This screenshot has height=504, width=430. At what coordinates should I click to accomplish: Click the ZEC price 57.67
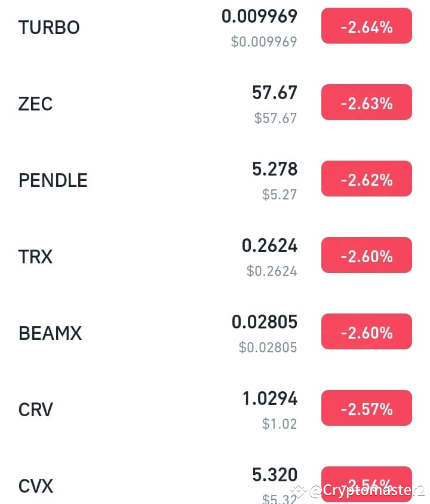click(275, 93)
